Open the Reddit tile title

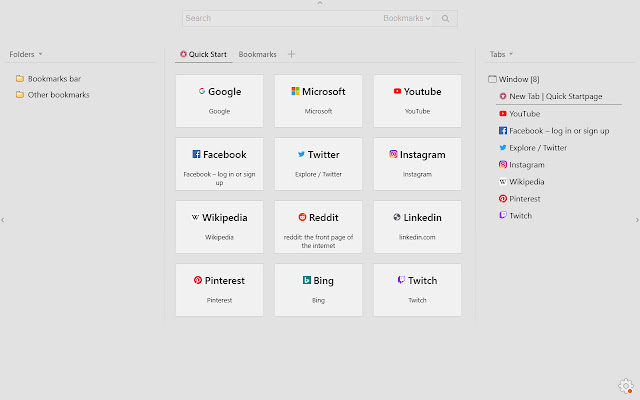[x=324, y=218]
